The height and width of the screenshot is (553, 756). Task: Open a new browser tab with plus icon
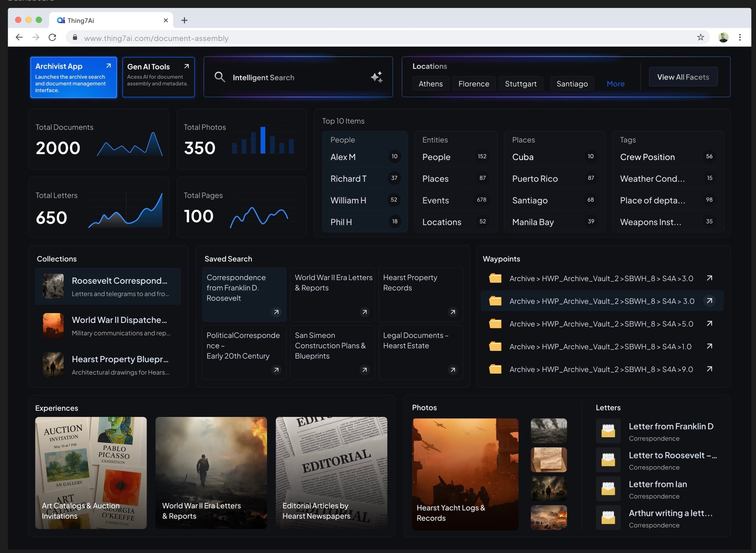pyautogui.click(x=184, y=20)
